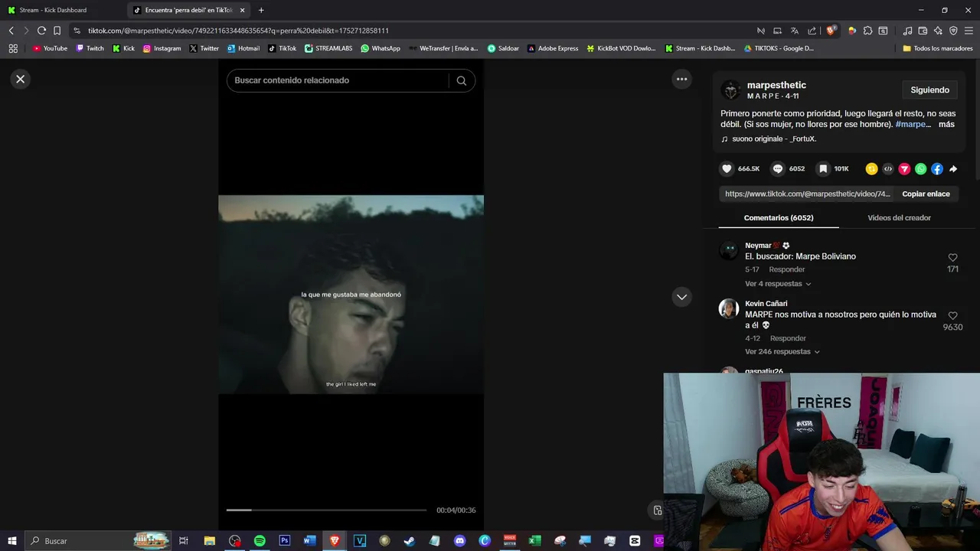Viewport: 980px width, 551px height.
Task: Switch to Videos del creador tab
Action: coord(899,218)
